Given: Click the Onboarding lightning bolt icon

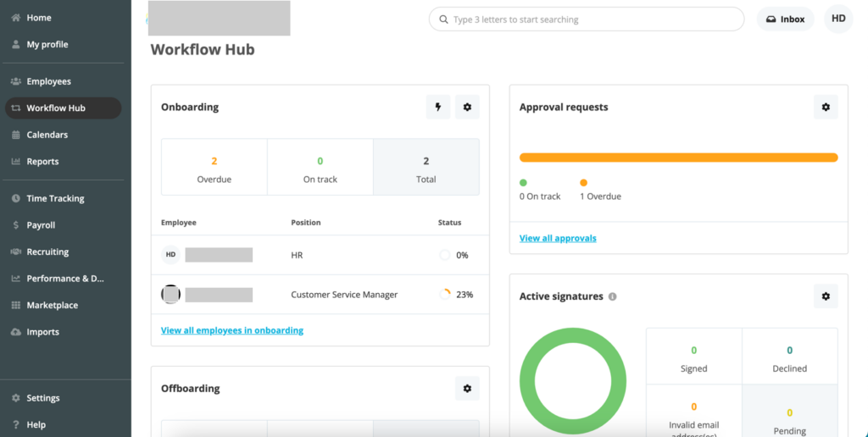Looking at the screenshot, I should click(x=438, y=107).
